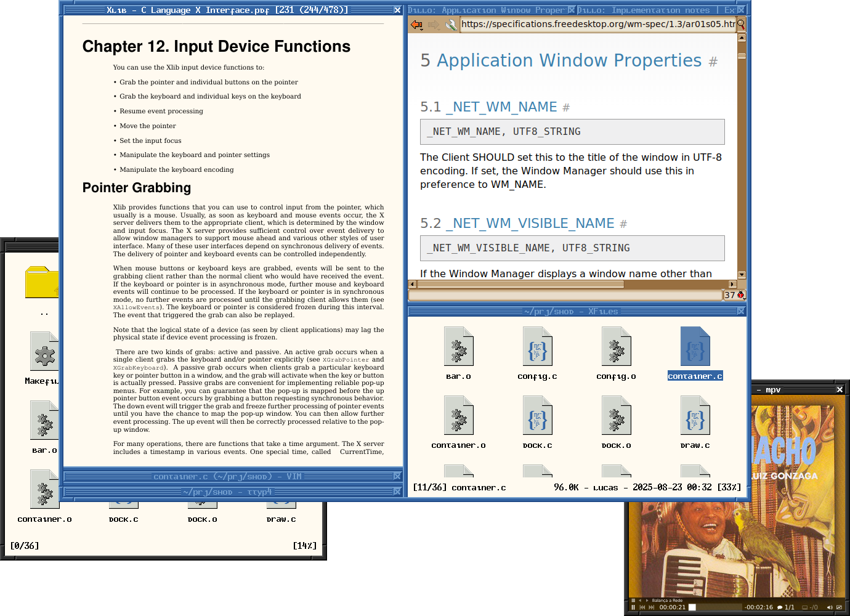Select the 'container.c (~/prj/shod) - VIM' tab
Image resolution: width=850 pixels, height=616 pixels.
[x=228, y=476]
